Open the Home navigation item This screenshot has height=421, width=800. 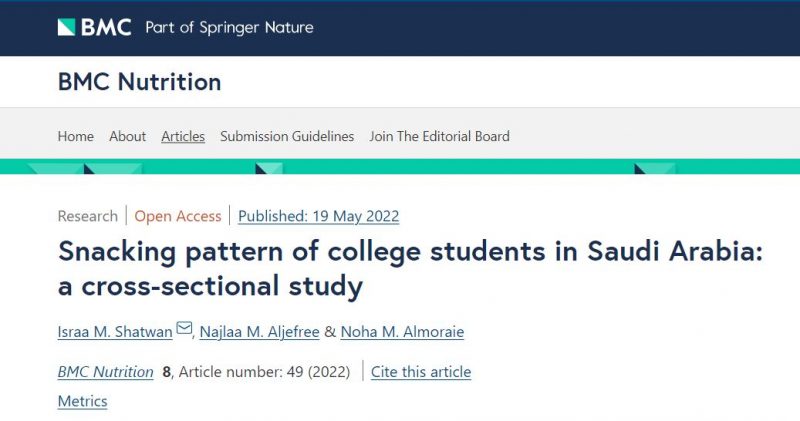tap(76, 136)
